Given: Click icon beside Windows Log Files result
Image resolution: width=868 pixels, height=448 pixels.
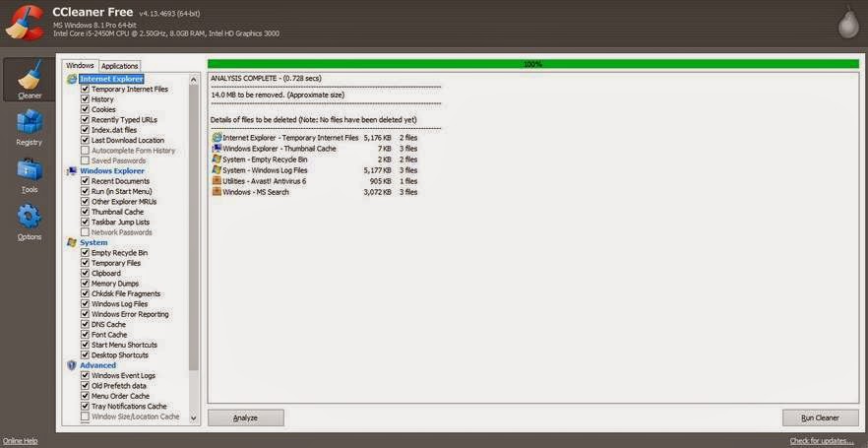Looking at the screenshot, I should [217, 170].
